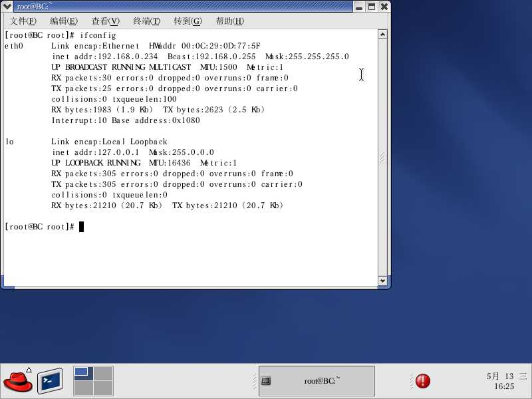Click the inet addr:192.168.0.234 text

point(105,57)
